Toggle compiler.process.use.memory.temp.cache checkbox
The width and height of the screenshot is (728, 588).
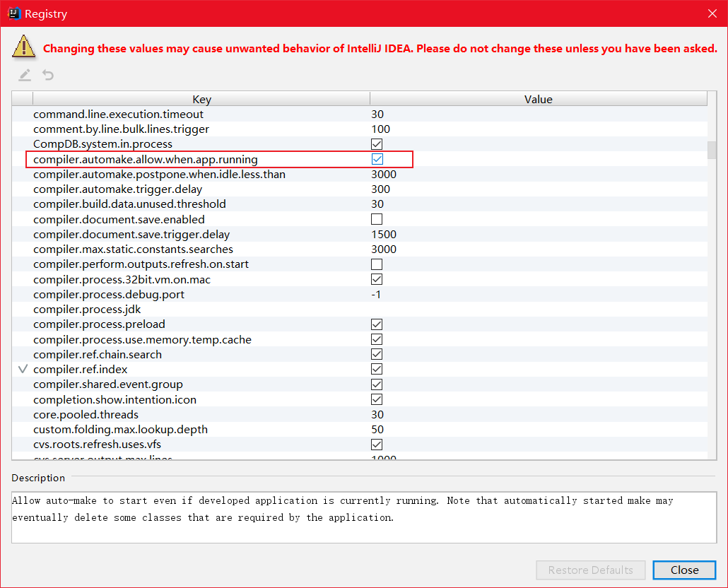pyautogui.click(x=377, y=339)
